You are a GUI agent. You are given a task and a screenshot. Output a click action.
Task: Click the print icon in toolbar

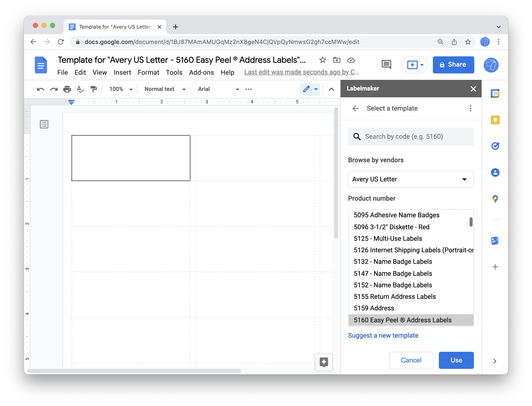(x=67, y=89)
